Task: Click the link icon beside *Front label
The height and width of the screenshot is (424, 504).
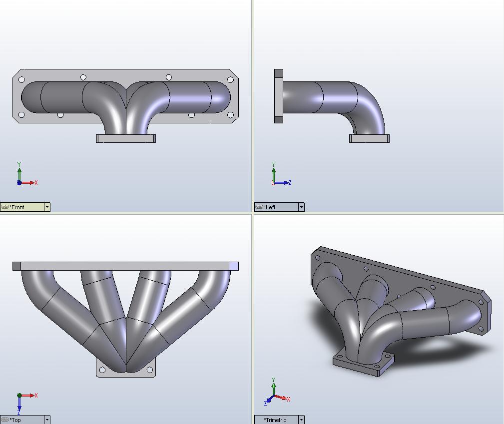Action: pyautogui.click(x=5, y=207)
